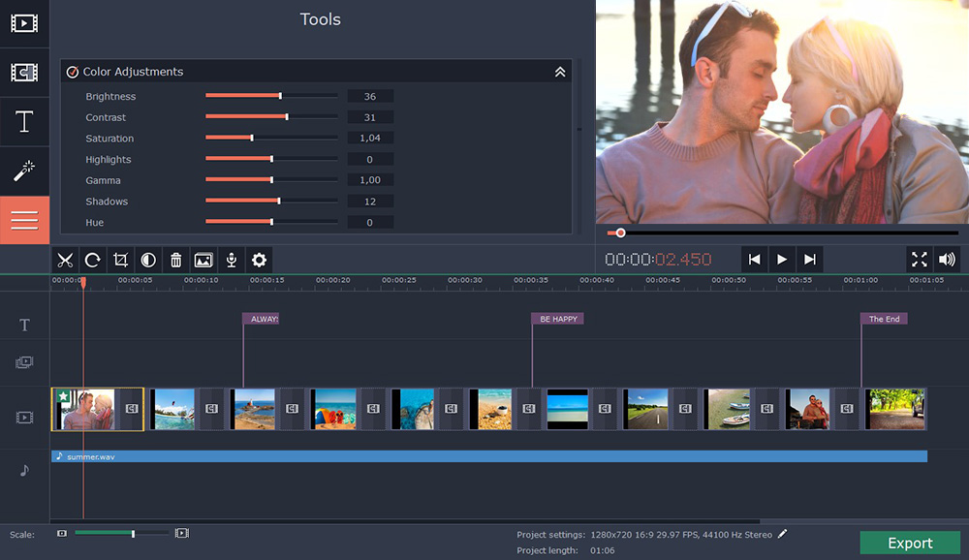Adjust the Gamma slider
The height and width of the screenshot is (560, 969).
click(271, 180)
